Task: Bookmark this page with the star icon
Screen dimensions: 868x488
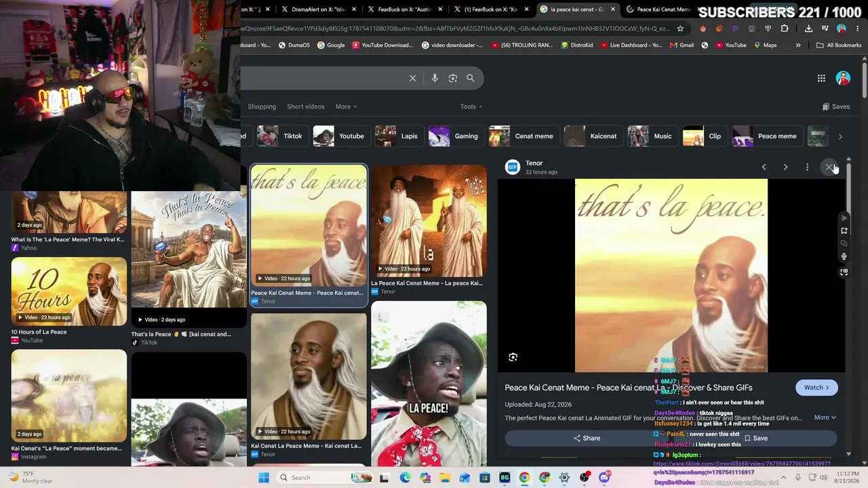Action: point(680,28)
